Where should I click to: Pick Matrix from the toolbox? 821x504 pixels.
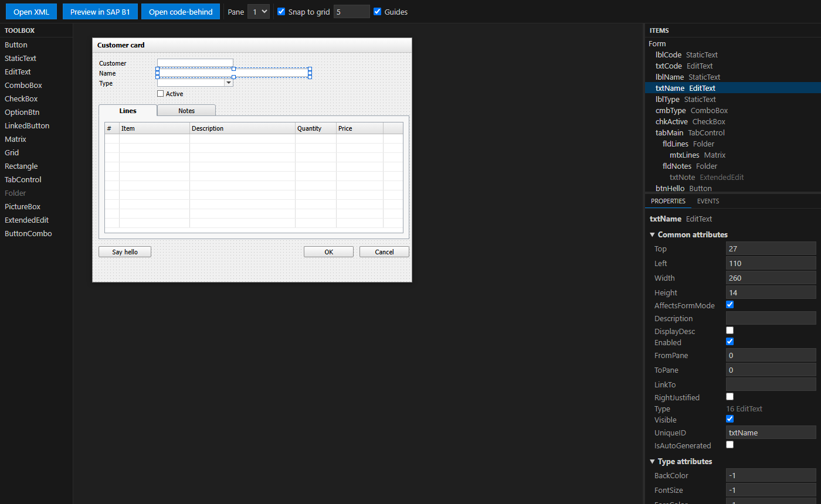(36, 139)
